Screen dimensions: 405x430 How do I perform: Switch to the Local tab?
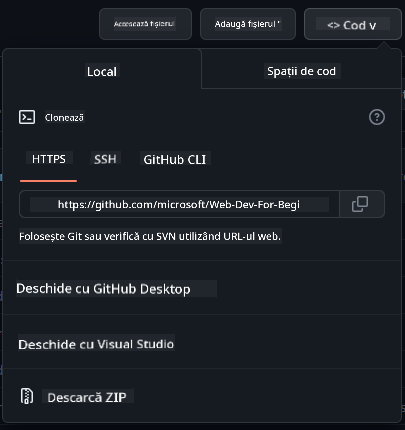(x=102, y=71)
